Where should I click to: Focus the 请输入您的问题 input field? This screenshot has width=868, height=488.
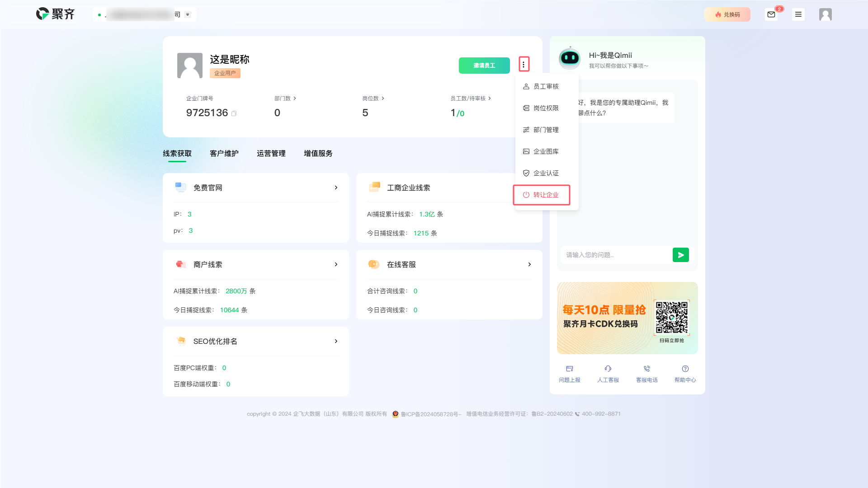pos(616,255)
